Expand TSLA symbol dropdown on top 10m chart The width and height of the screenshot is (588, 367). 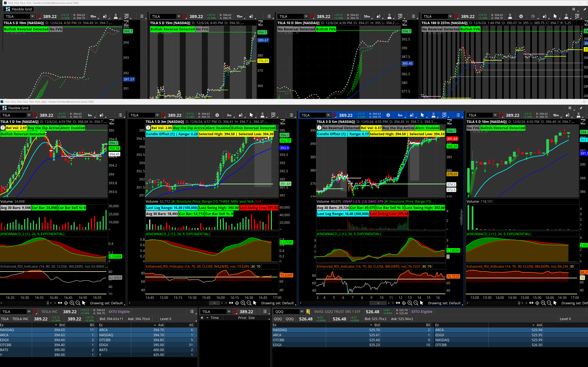[32, 16]
